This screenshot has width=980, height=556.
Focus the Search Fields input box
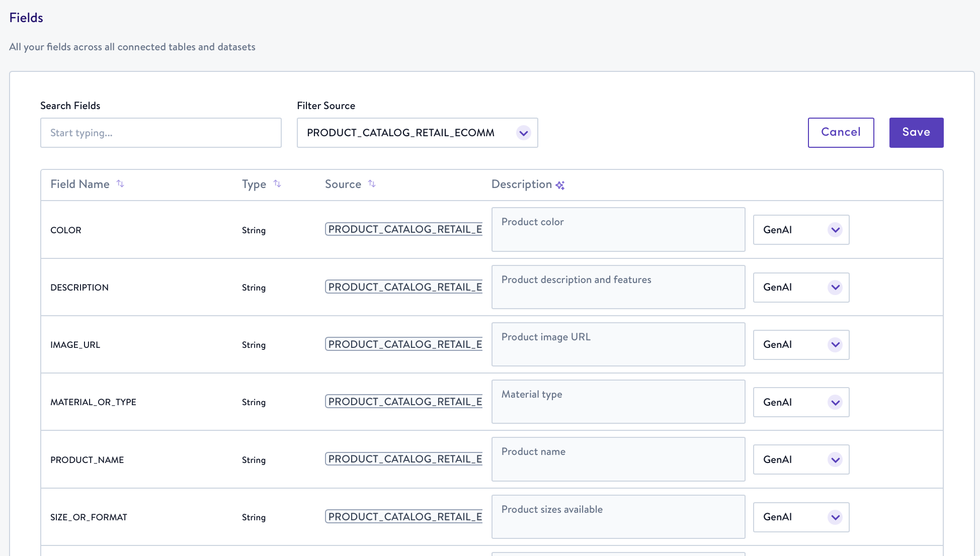tap(160, 133)
